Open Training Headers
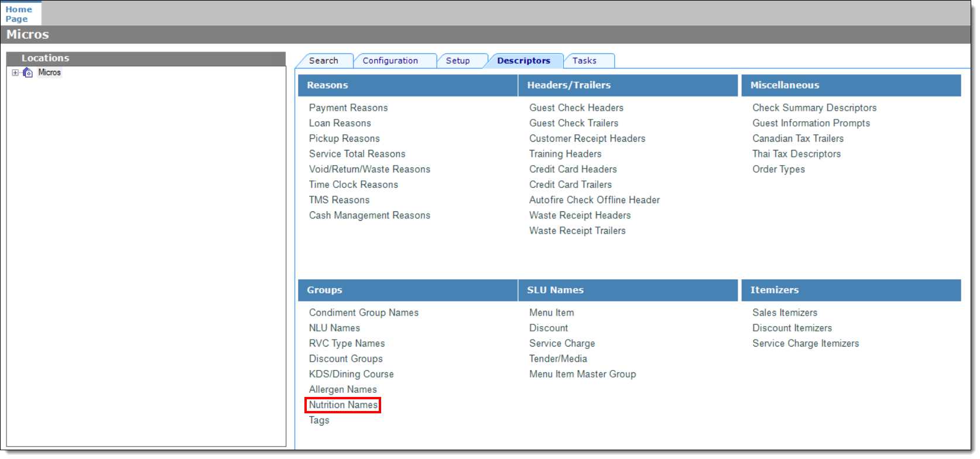This screenshot has width=980, height=459. point(565,153)
